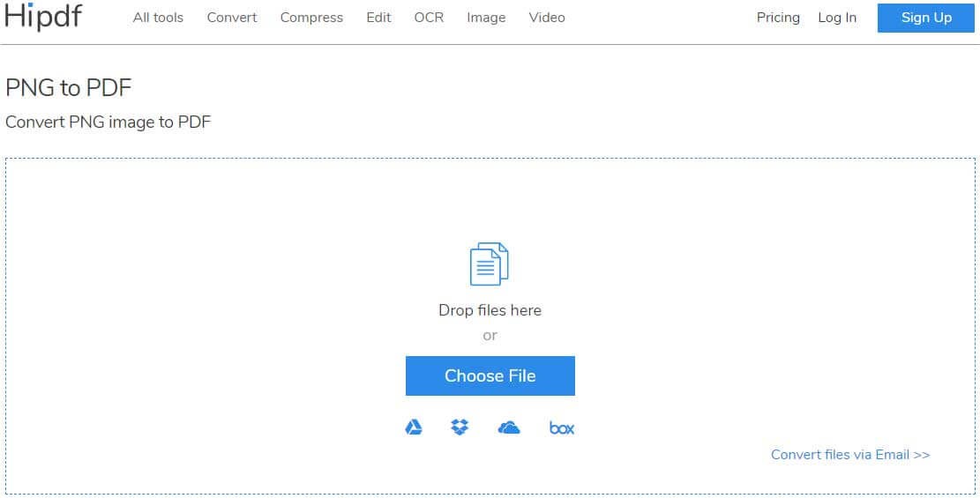Screen dimensions: 980x498
Task: Open Dropbox upload icon
Action: 460,427
